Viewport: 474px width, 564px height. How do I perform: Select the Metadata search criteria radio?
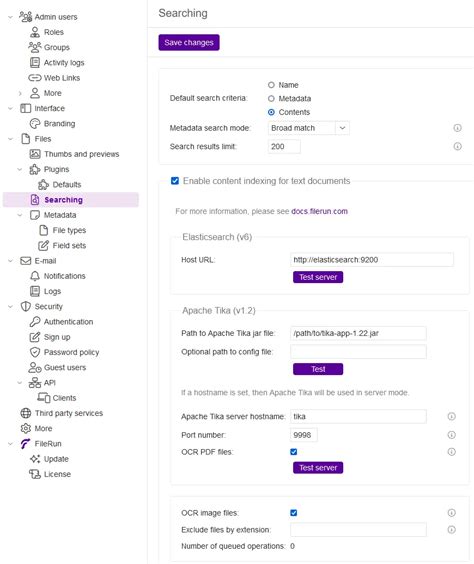click(271, 99)
